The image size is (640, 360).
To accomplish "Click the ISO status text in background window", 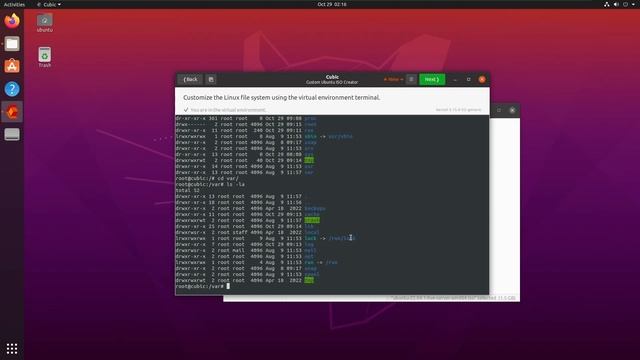I will pyautogui.click(x=453, y=298).
